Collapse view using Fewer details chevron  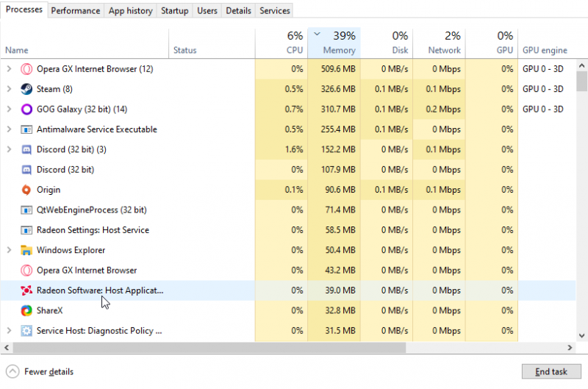(x=12, y=371)
